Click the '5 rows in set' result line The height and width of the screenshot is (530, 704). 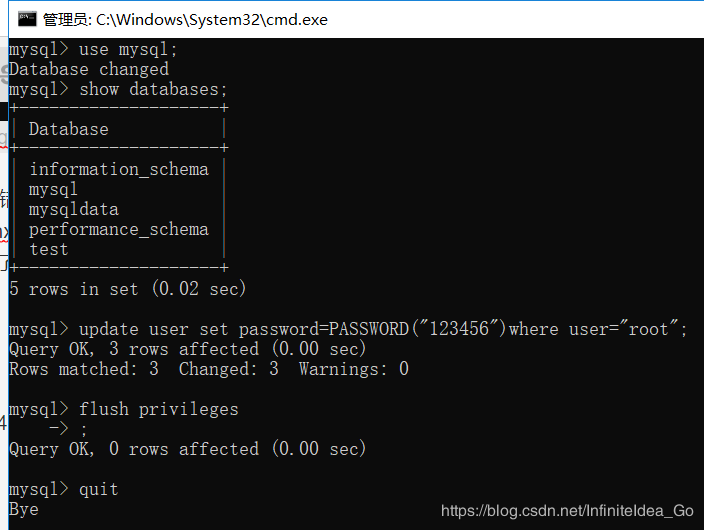pyautogui.click(x=128, y=289)
